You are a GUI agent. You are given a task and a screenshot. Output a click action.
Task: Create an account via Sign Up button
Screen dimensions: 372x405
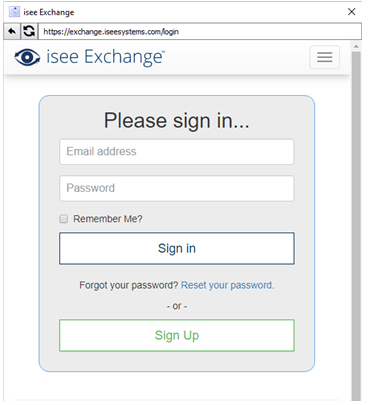pyautogui.click(x=177, y=335)
